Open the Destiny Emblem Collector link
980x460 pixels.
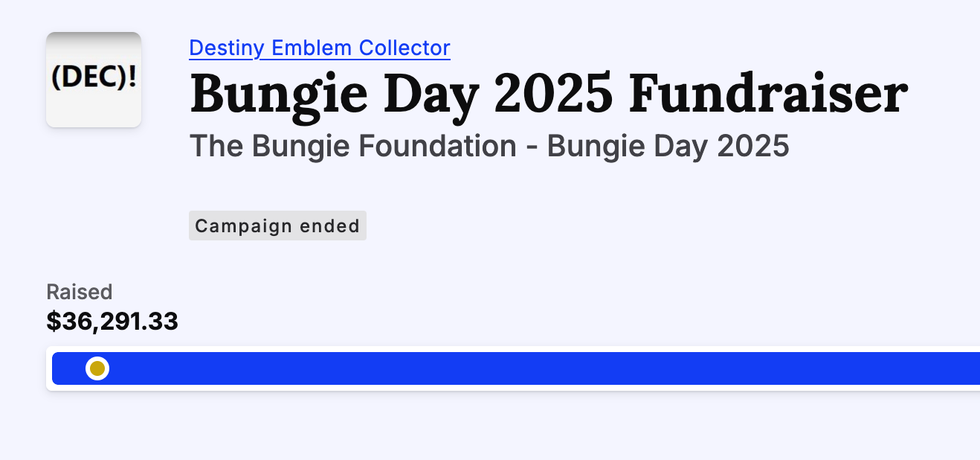pos(320,48)
